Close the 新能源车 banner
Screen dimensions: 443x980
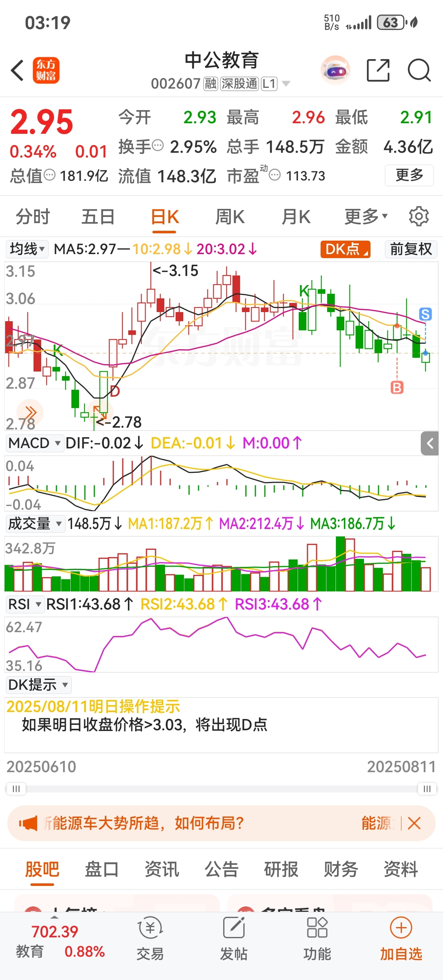tap(414, 823)
